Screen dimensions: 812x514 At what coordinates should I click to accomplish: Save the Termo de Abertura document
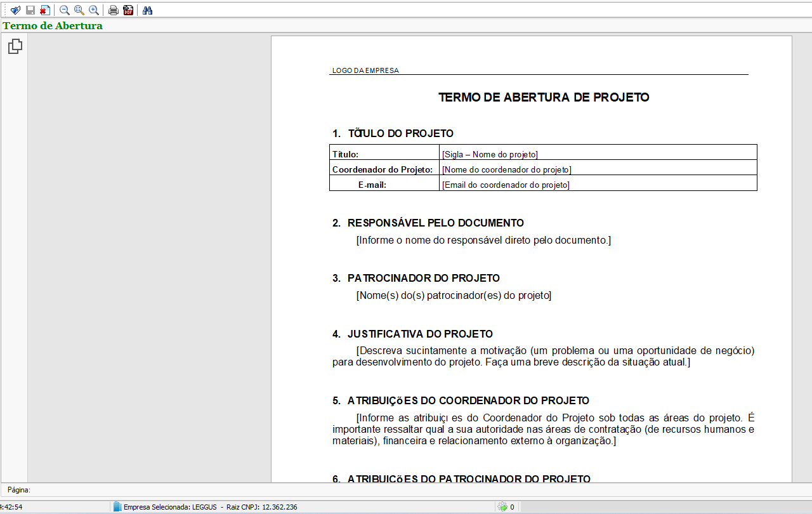tap(30, 10)
